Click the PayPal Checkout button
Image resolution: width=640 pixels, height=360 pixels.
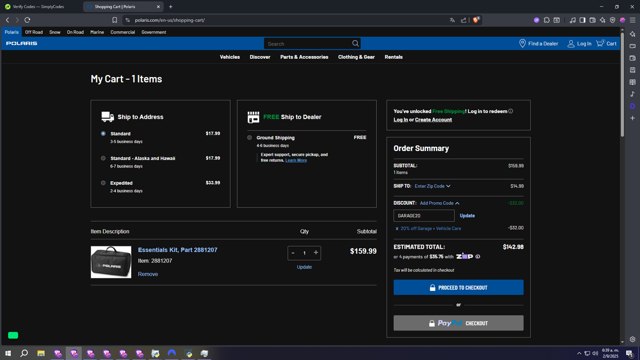pos(458,323)
